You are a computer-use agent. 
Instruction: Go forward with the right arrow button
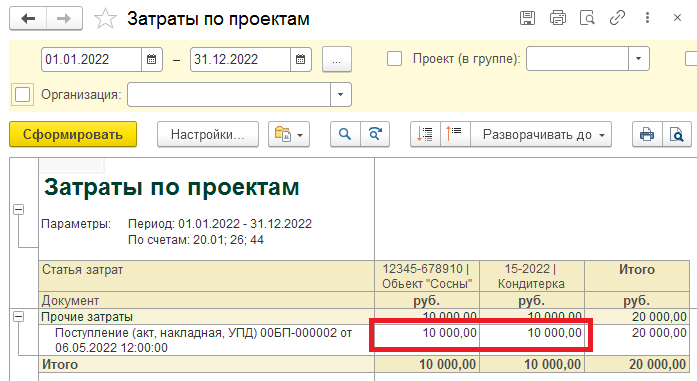coord(64,19)
